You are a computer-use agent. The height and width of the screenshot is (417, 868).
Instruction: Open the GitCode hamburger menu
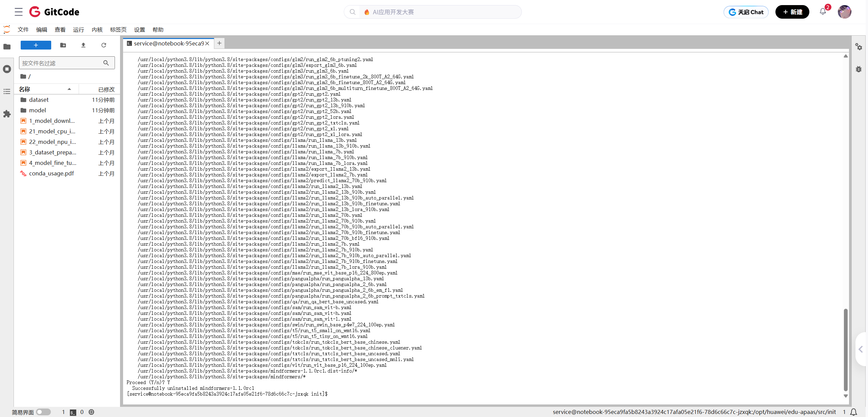19,12
